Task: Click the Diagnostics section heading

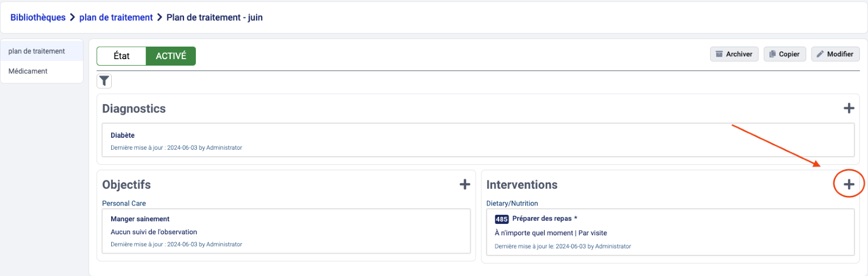Action: click(134, 108)
